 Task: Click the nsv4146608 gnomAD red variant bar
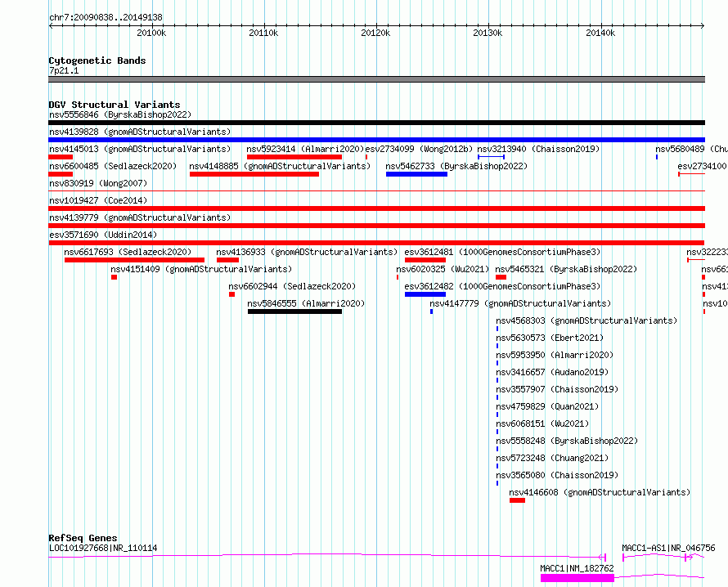coord(517,500)
